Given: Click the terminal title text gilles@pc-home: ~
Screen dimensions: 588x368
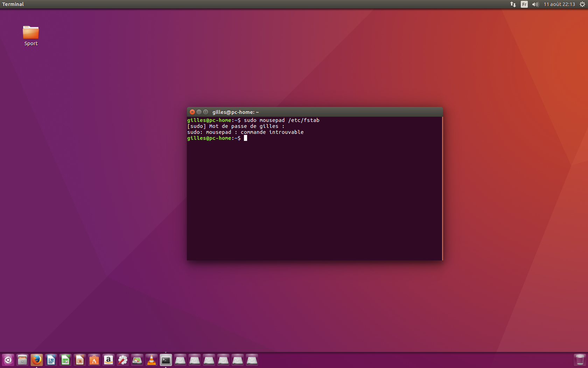Looking at the screenshot, I should 236,112.
